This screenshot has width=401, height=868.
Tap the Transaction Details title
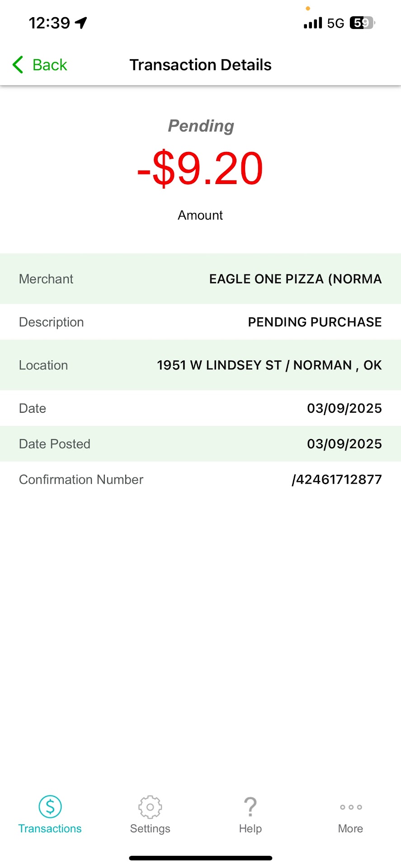(200, 65)
